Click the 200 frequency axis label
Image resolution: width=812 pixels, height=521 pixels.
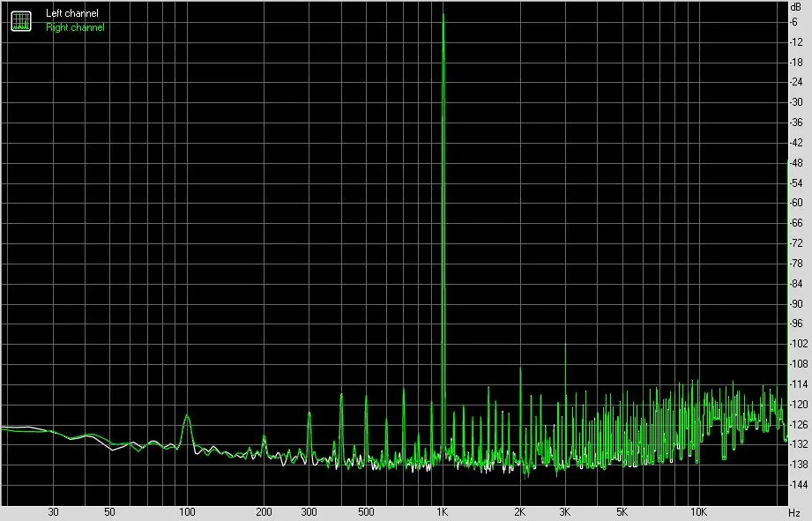tap(264, 512)
